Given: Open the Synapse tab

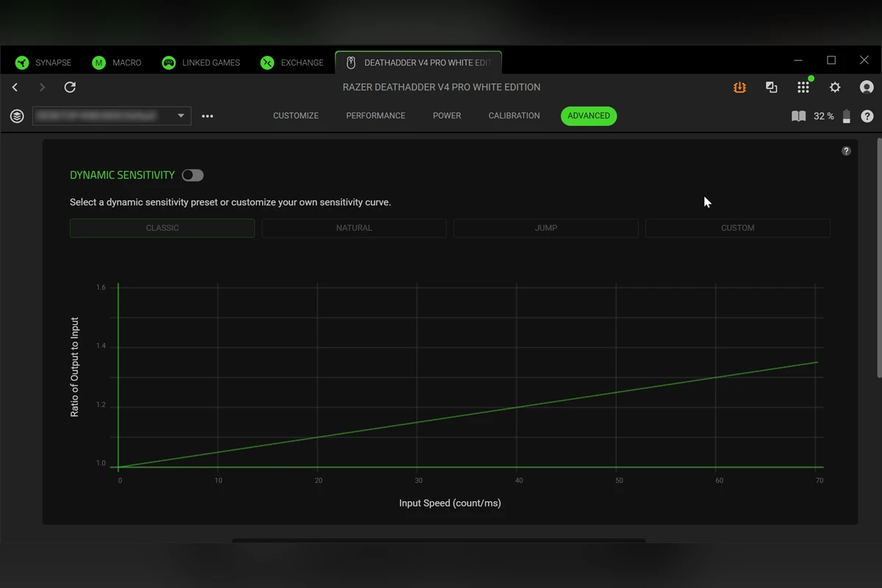Looking at the screenshot, I should click(43, 62).
